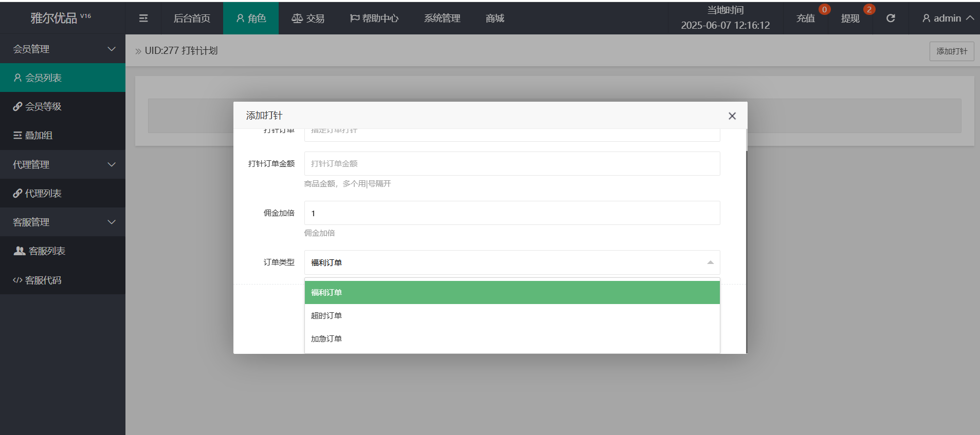Click into the 打针订单金额 input field

pos(512,164)
